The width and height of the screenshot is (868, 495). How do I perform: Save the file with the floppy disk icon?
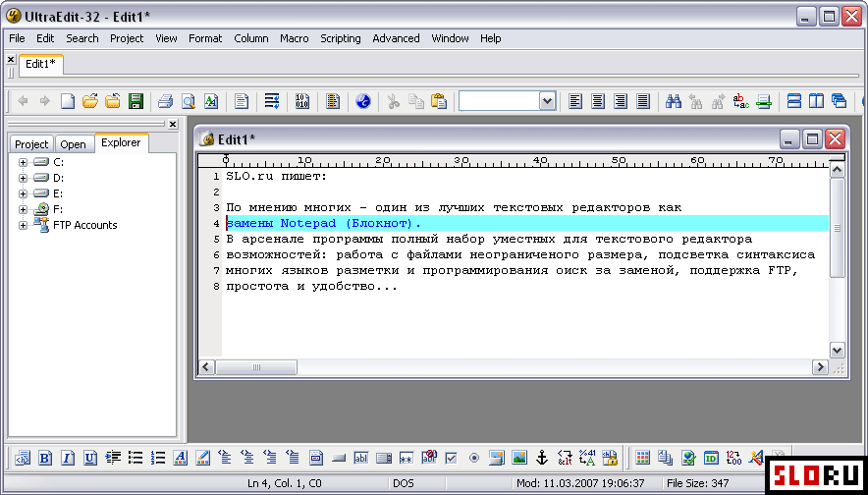coord(136,101)
